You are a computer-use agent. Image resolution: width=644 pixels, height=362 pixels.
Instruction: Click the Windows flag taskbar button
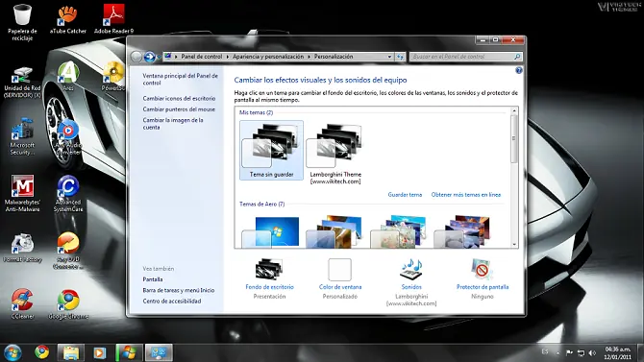point(129,352)
